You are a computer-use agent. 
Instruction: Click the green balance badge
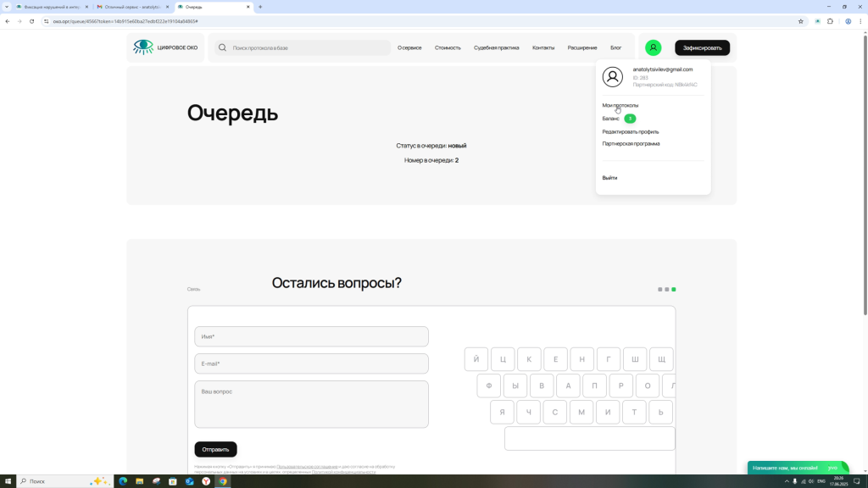(630, 119)
